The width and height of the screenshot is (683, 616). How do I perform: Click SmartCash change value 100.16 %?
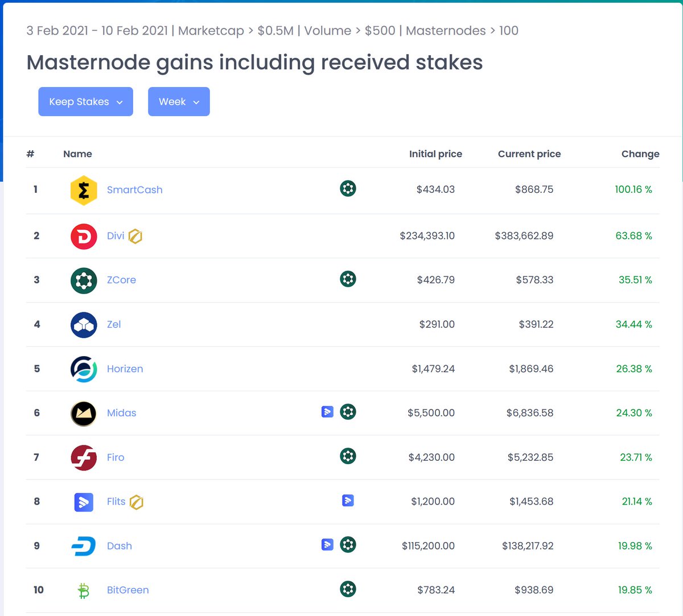click(633, 190)
